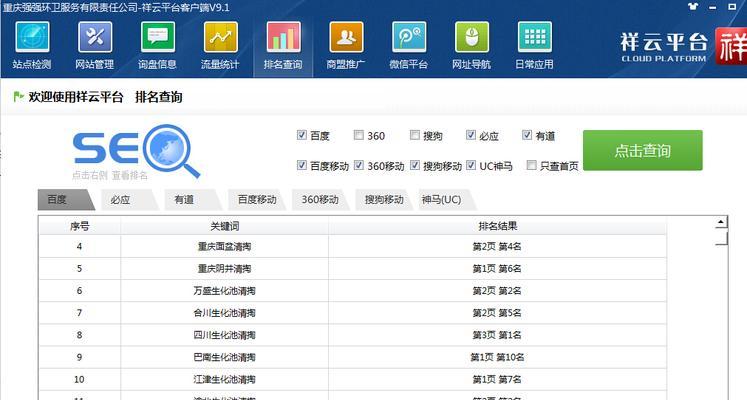Click the shirt skin icon in title bar

click(x=693, y=7)
